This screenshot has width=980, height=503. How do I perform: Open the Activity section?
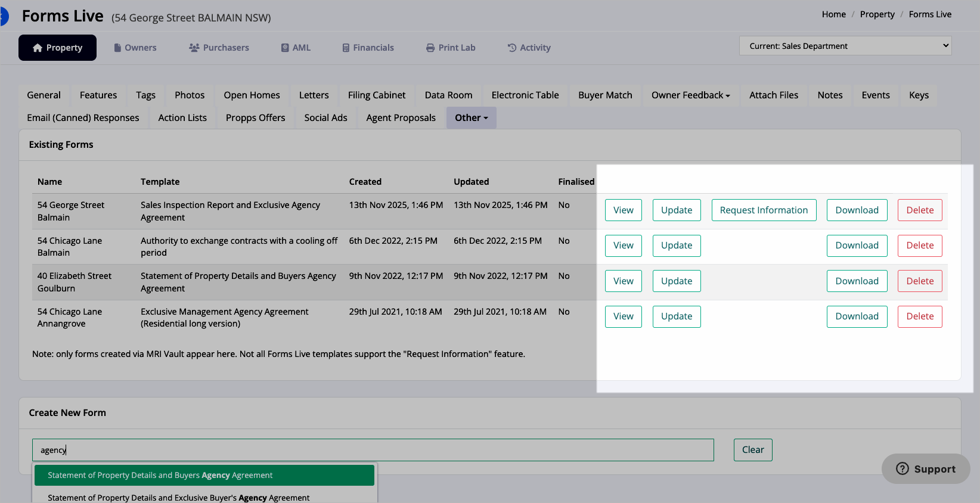[529, 48]
